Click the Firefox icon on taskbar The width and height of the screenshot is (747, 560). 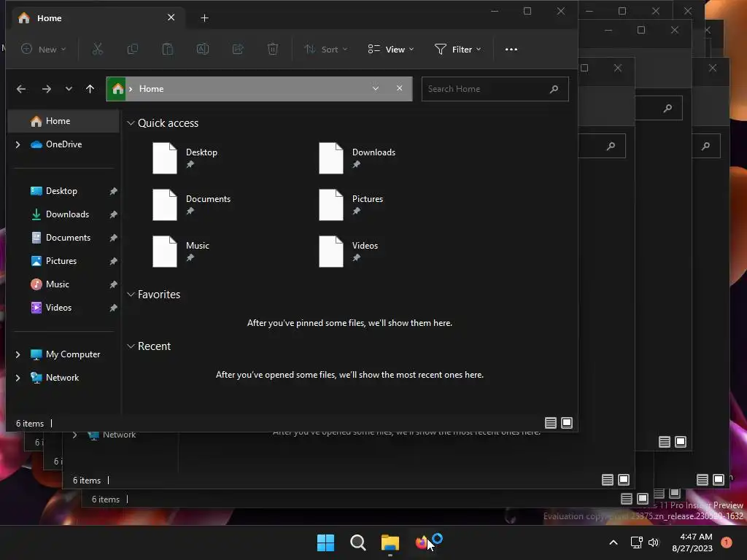point(421,542)
